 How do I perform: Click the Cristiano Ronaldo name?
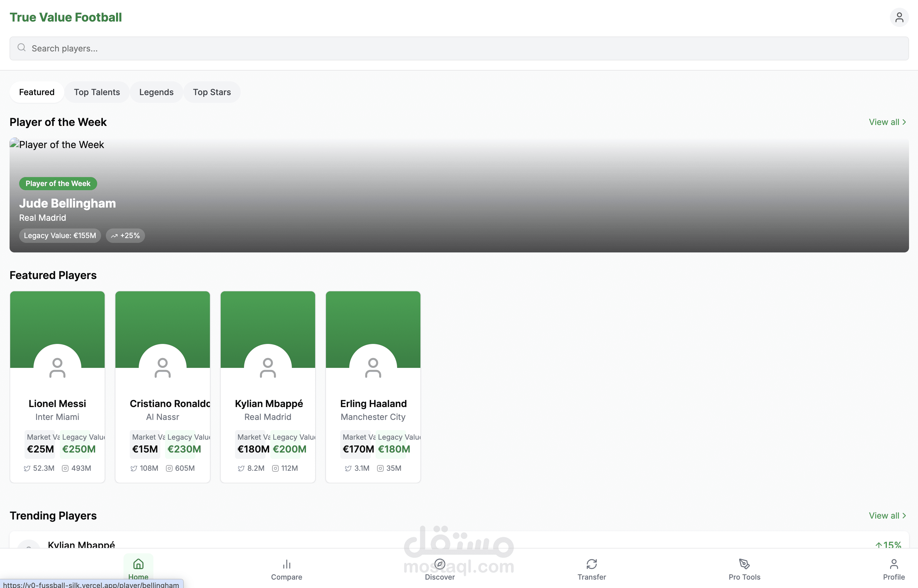point(170,403)
